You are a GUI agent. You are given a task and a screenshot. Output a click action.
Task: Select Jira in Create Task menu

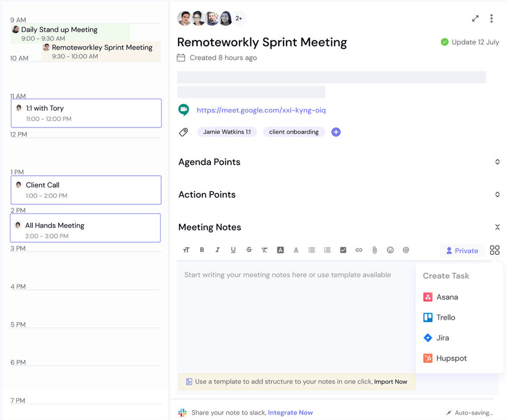443,338
